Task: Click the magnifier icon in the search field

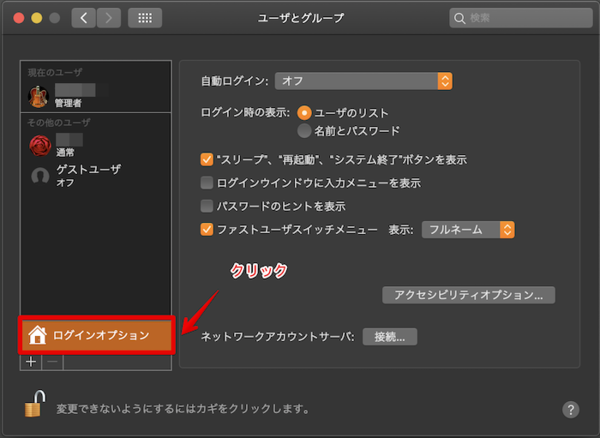Action: click(460, 18)
